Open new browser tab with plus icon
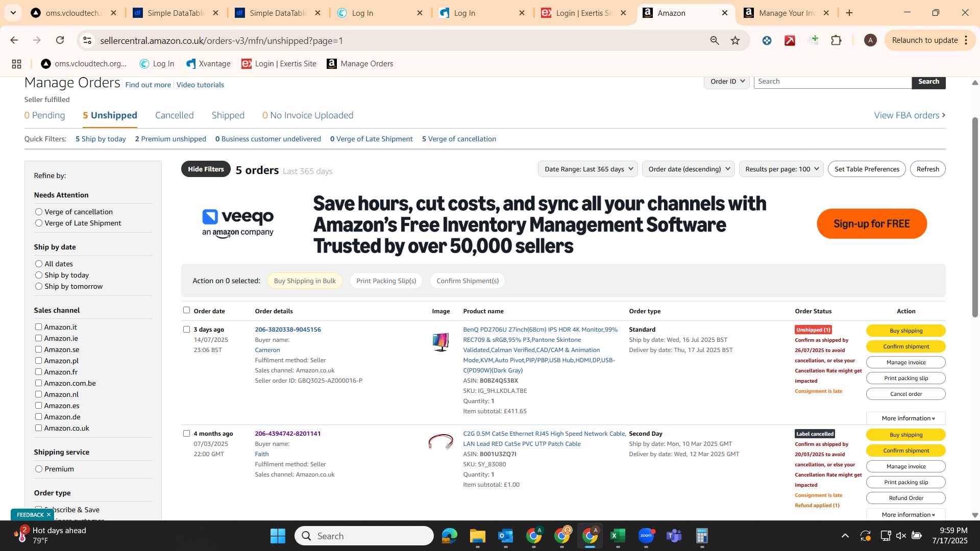The height and width of the screenshot is (551, 980). click(849, 13)
